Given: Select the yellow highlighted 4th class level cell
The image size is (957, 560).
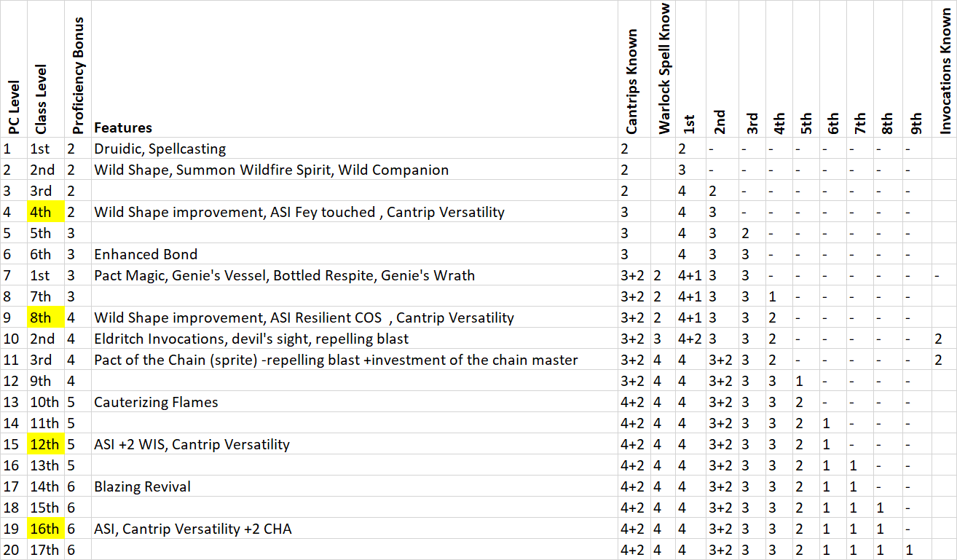Looking at the screenshot, I should tap(47, 212).
